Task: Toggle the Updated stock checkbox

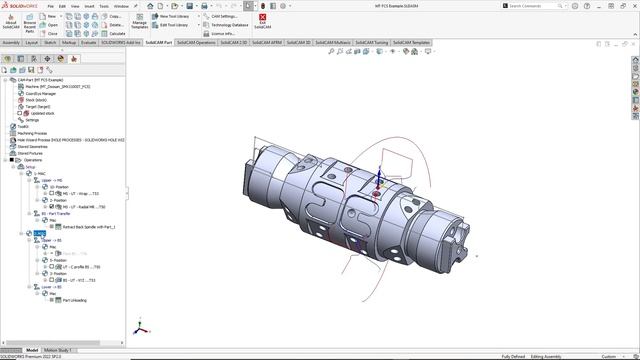Action: 19,113
